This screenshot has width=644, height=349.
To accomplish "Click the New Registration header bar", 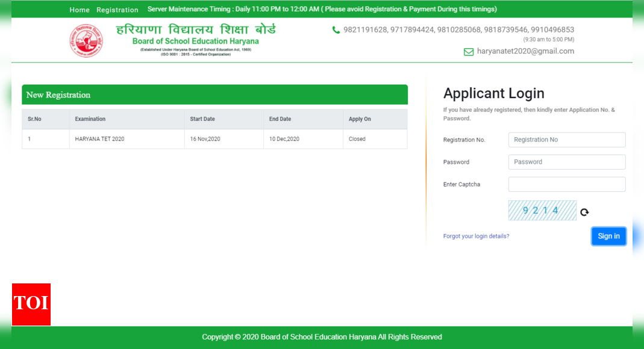I will (214, 94).
